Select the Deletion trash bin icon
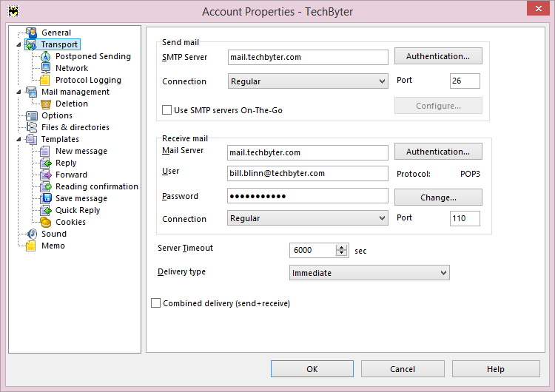Image resolution: width=555 pixels, height=392 pixels. pos(46,104)
